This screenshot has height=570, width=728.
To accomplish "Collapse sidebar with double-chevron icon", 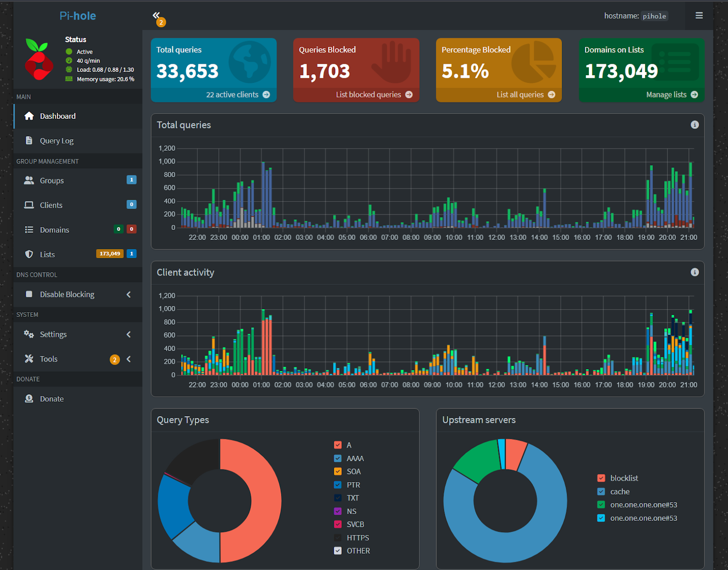I will pos(156,15).
